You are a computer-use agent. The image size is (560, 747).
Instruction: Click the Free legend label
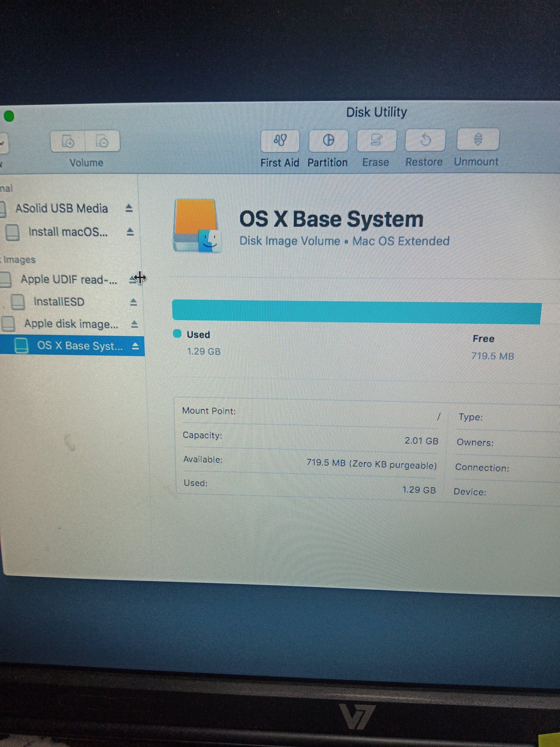[483, 339]
